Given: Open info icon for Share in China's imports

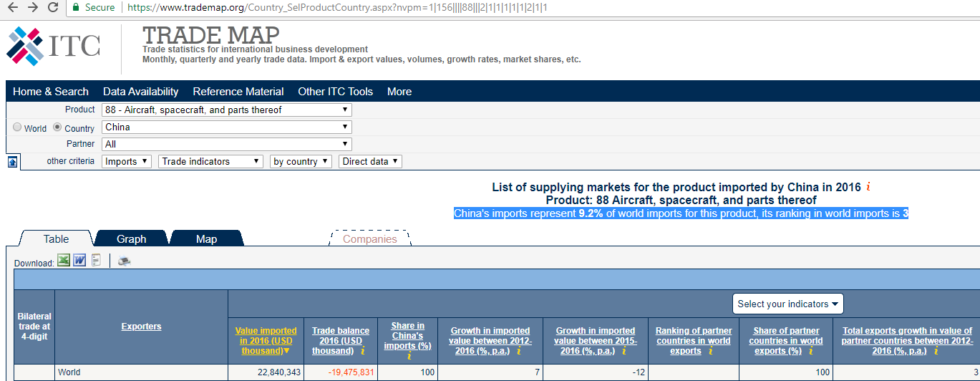Looking at the screenshot, I should click(409, 356).
